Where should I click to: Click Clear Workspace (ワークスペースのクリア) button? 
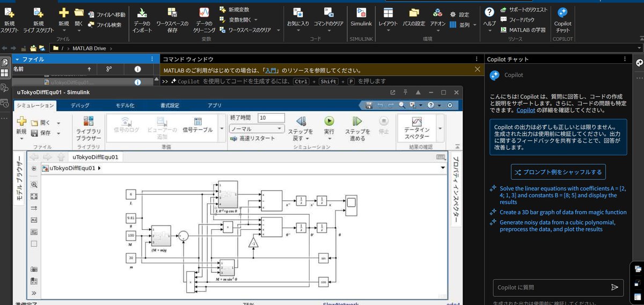click(x=245, y=30)
